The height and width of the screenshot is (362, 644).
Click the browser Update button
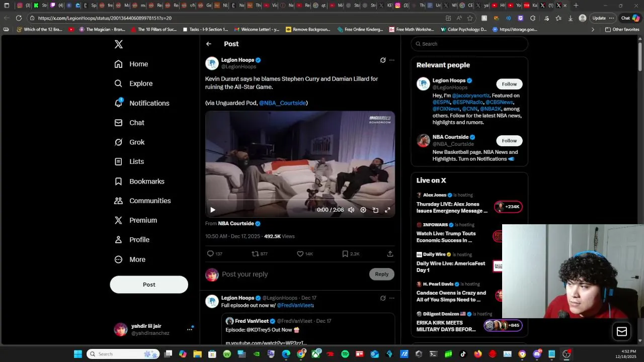click(603, 18)
